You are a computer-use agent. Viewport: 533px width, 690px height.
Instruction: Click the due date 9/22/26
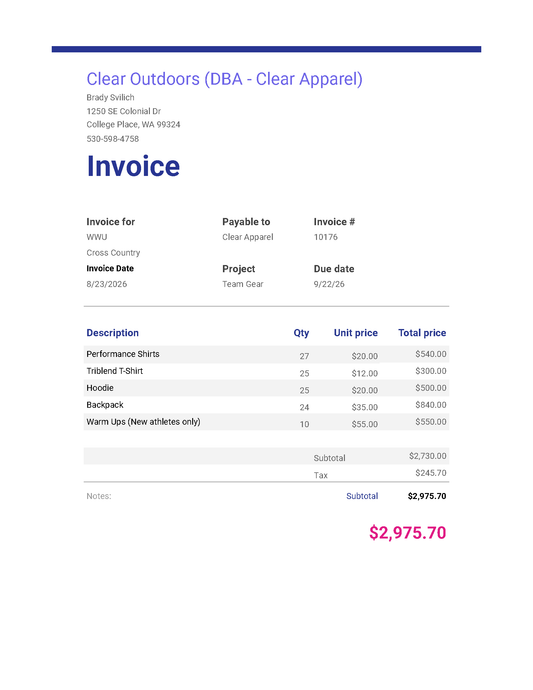(329, 284)
